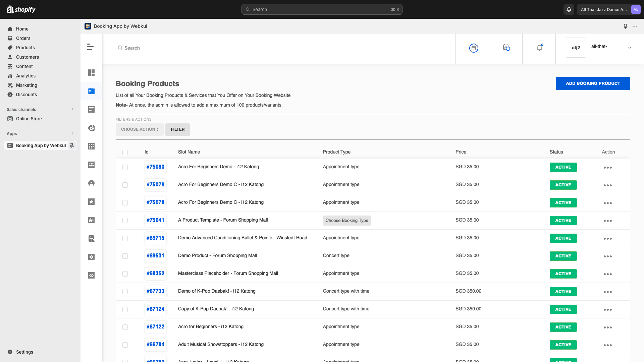
Task: Click the code embed icon in app sidebar
Action: (91, 276)
